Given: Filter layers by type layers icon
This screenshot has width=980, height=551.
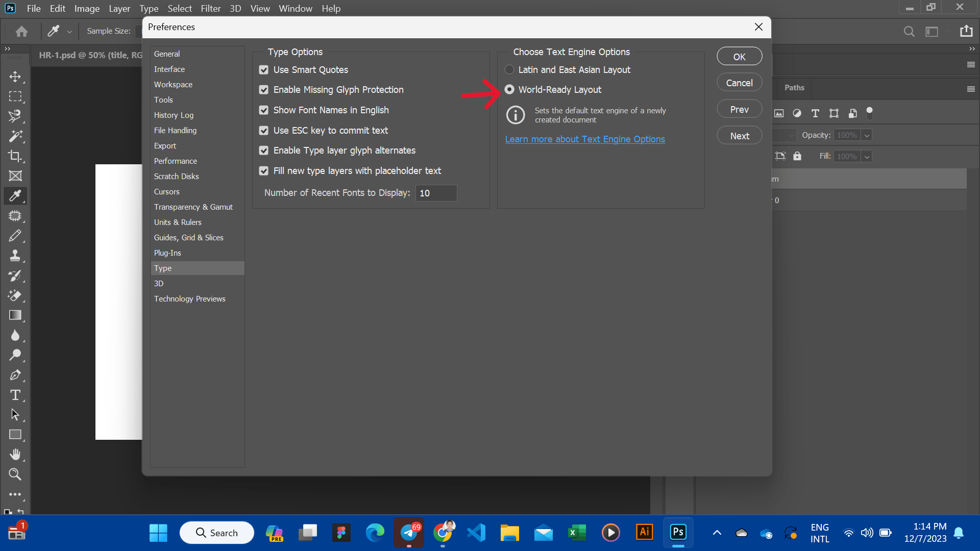Looking at the screenshot, I should click(x=815, y=113).
